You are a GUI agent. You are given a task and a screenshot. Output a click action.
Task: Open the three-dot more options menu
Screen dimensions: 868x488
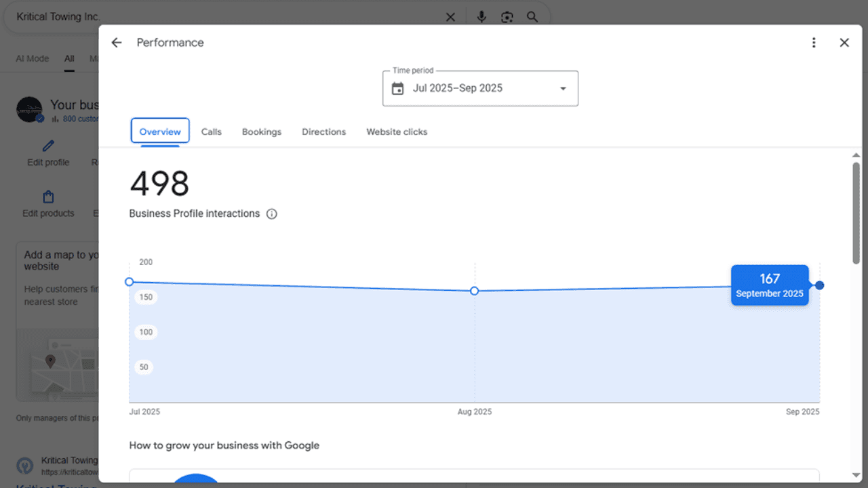814,43
